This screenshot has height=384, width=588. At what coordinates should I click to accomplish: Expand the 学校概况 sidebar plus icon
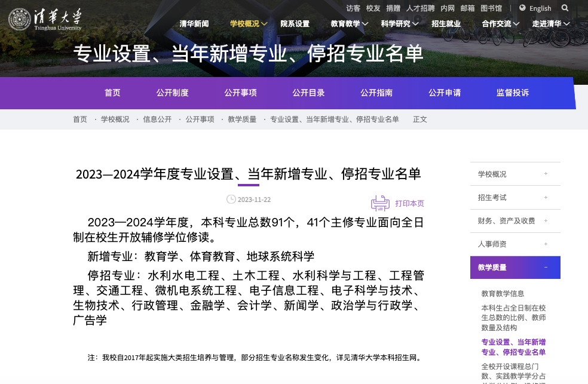pos(546,174)
